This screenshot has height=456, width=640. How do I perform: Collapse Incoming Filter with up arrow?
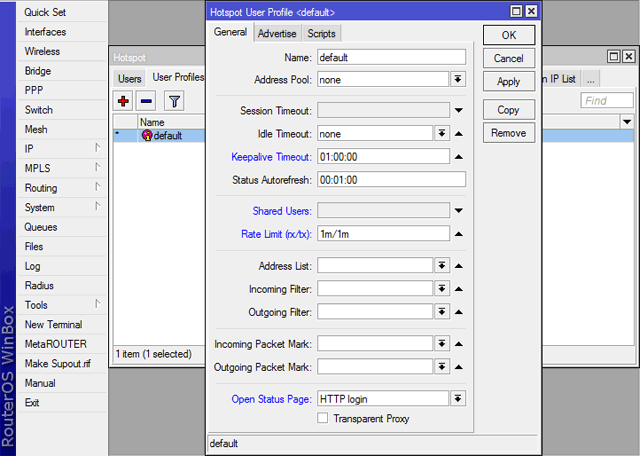tap(459, 289)
